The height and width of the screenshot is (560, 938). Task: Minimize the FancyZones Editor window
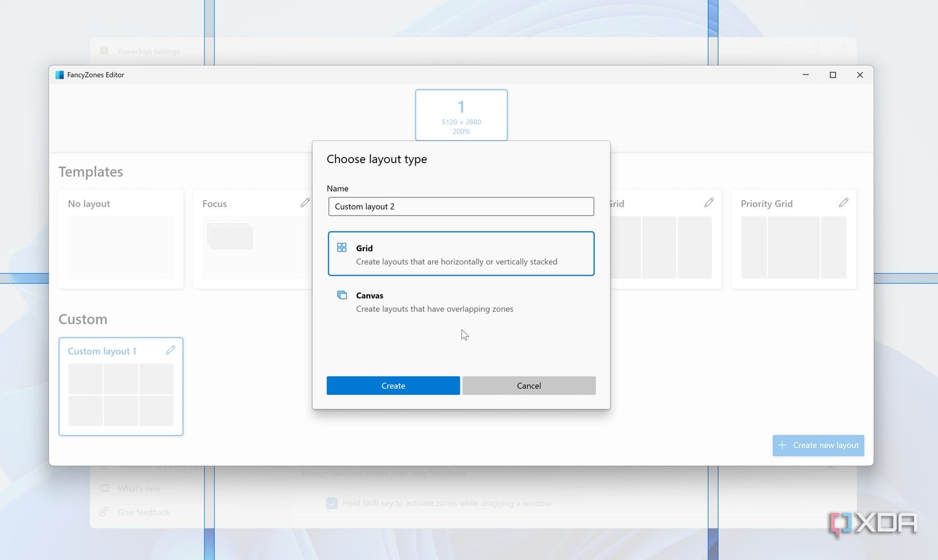[x=805, y=75]
